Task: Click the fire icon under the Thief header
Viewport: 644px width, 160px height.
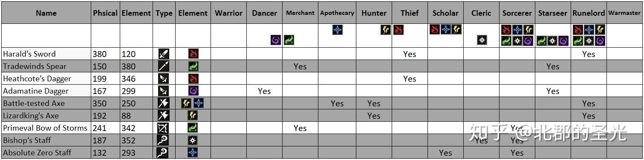Action: click(399, 30)
